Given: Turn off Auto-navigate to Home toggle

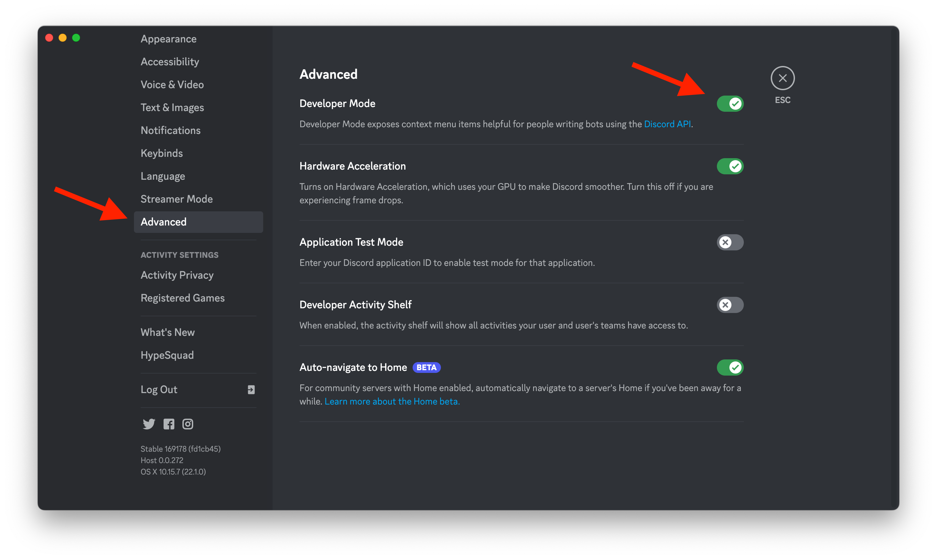Looking at the screenshot, I should [x=730, y=367].
